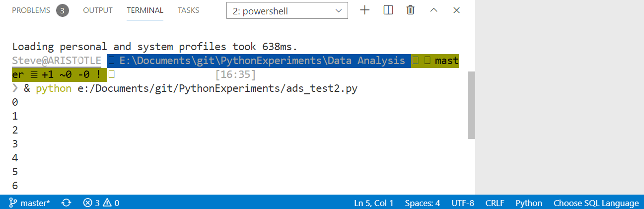
Task: Click Choose SQL Language in status bar
Action: 596,203
